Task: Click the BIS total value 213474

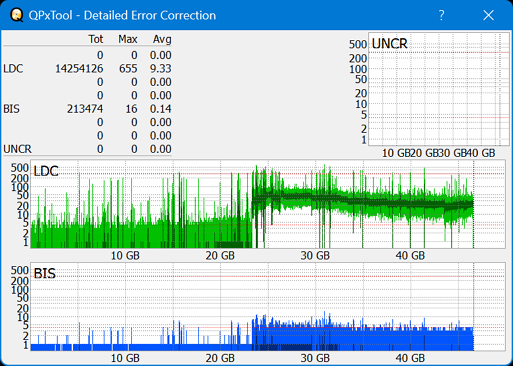Action: (85, 109)
